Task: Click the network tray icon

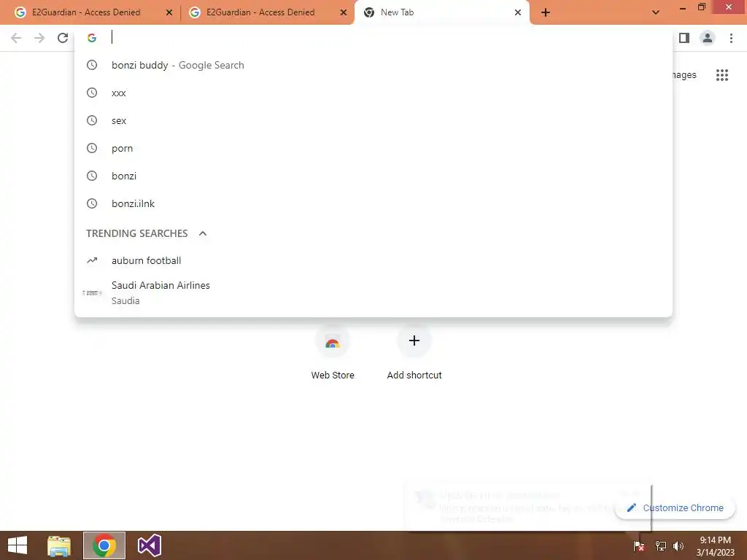Action: tap(660, 545)
